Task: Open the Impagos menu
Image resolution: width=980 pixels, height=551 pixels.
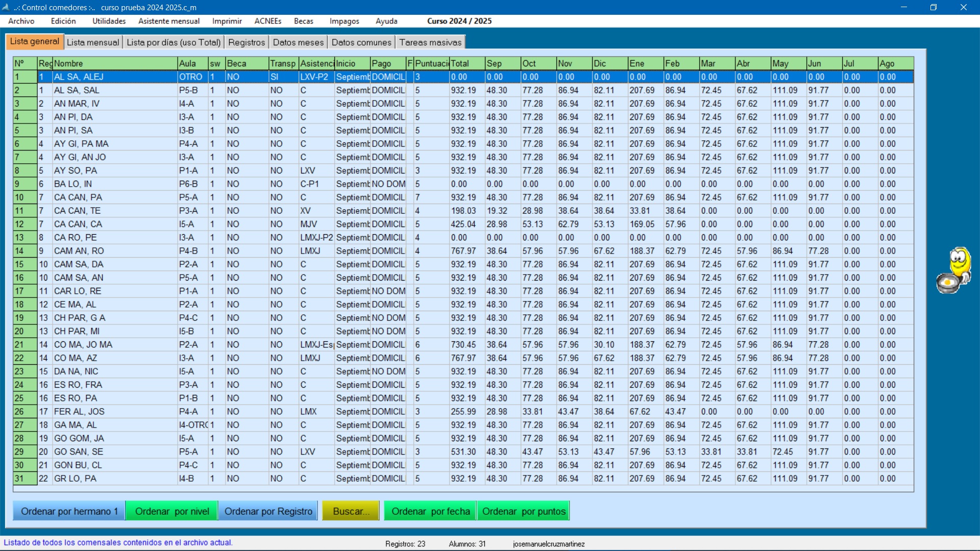Action: coord(344,21)
